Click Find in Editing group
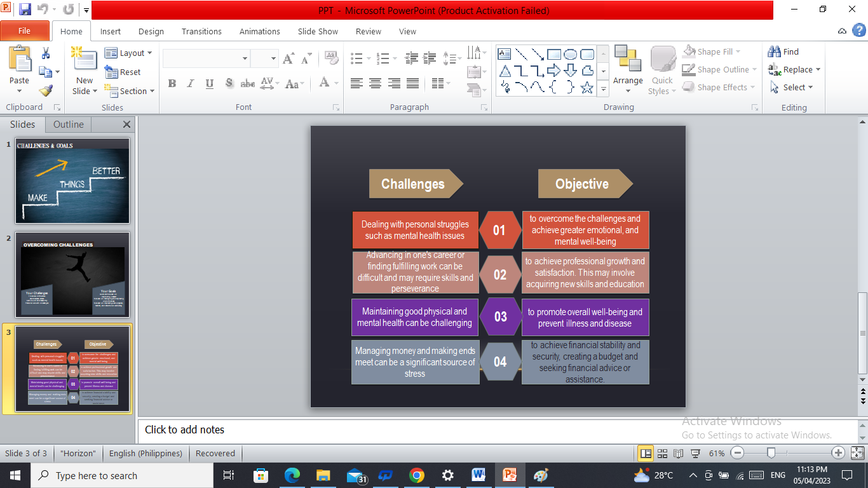Image resolution: width=868 pixels, height=488 pixels. click(783, 51)
